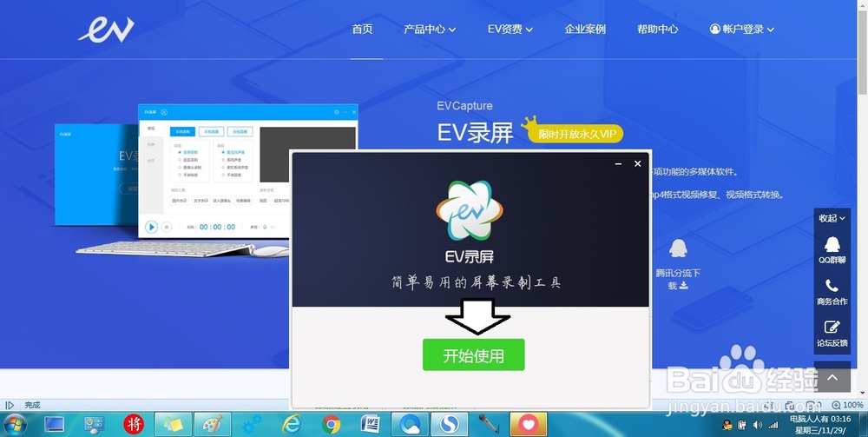
Task: Switch to the Sogou browser taskbar icon
Action: pos(450,425)
